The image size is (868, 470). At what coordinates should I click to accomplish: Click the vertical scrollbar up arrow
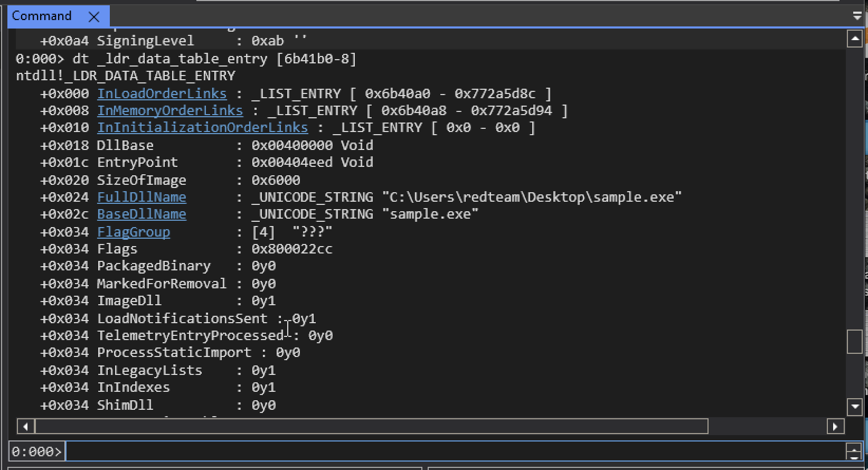855,39
